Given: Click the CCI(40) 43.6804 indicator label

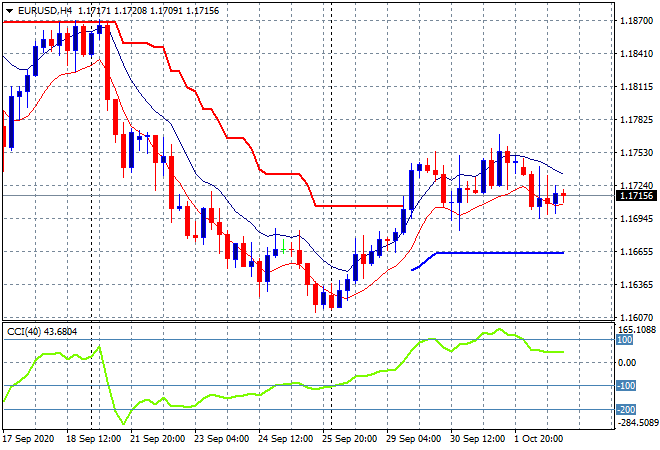Looking at the screenshot, I should (x=41, y=332).
